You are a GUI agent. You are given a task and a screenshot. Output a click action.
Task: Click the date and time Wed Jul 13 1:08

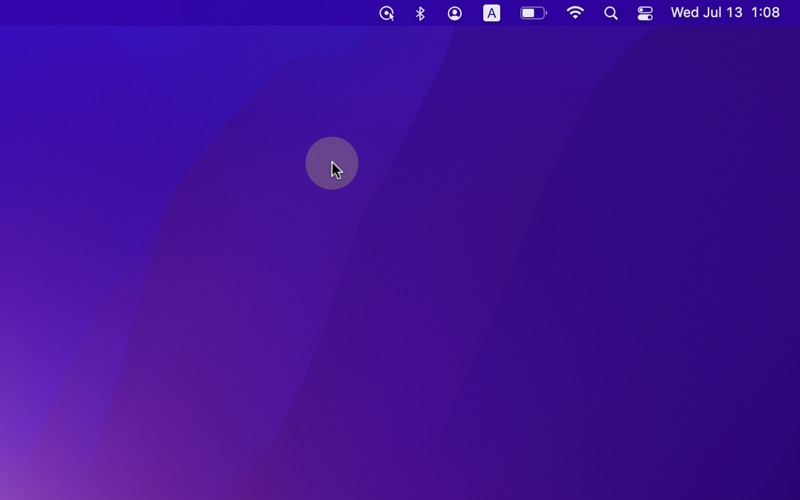pos(725,12)
